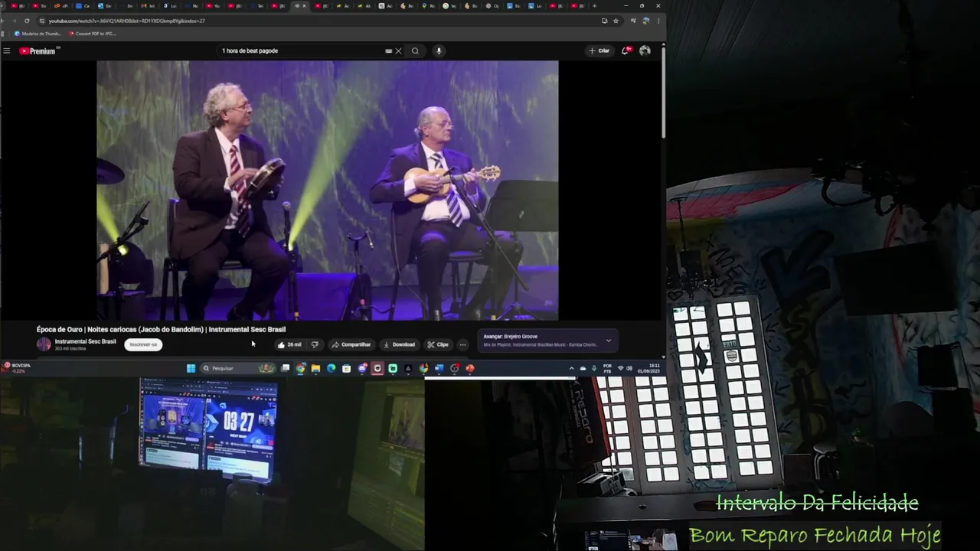Expand the playlist panel chevron
Viewport: 980px width, 551px height.
[609, 341]
